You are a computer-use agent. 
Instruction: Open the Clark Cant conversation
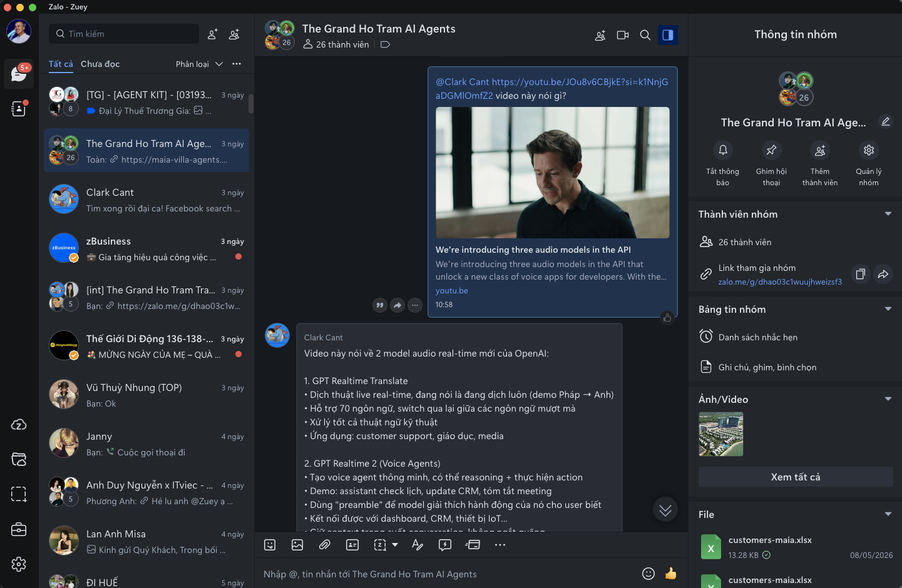click(x=146, y=200)
